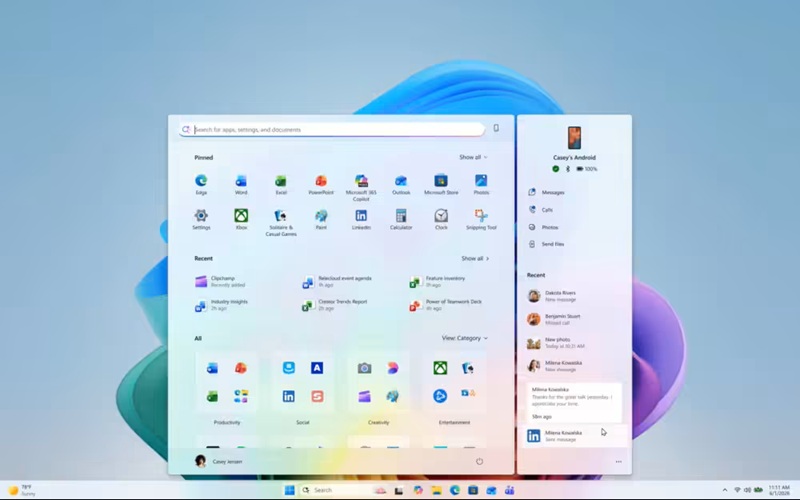Open Edge from the taskbar
This screenshot has height=500, width=800.
(x=455, y=490)
